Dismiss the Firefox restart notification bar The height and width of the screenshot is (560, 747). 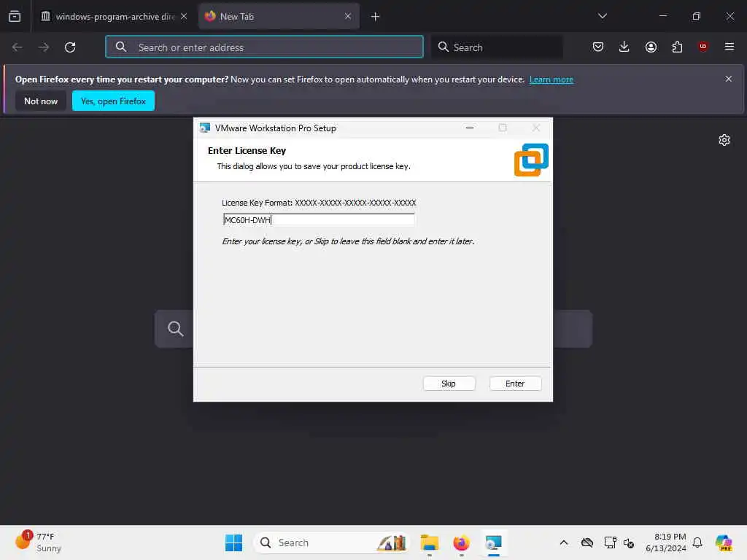728,79
